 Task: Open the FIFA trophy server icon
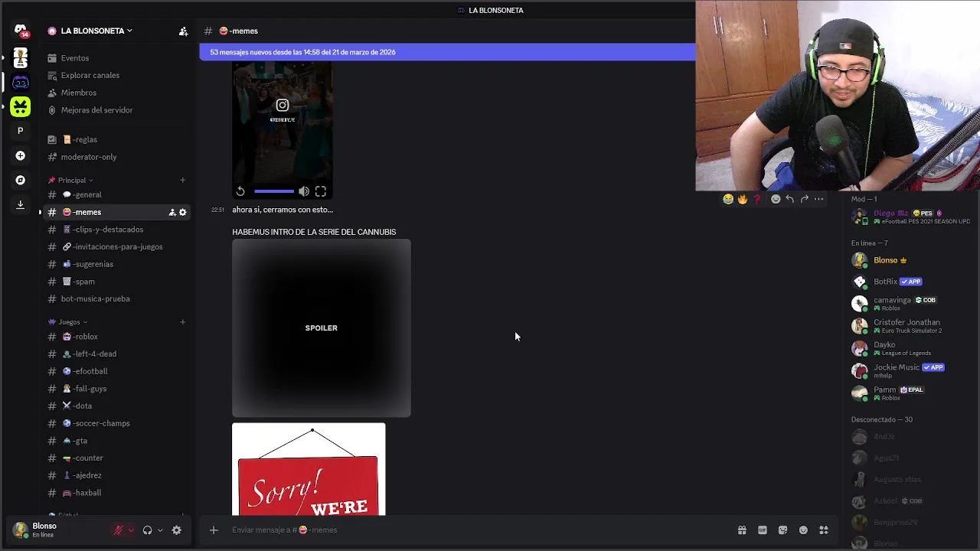pyautogui.click(x=21, y=57)
